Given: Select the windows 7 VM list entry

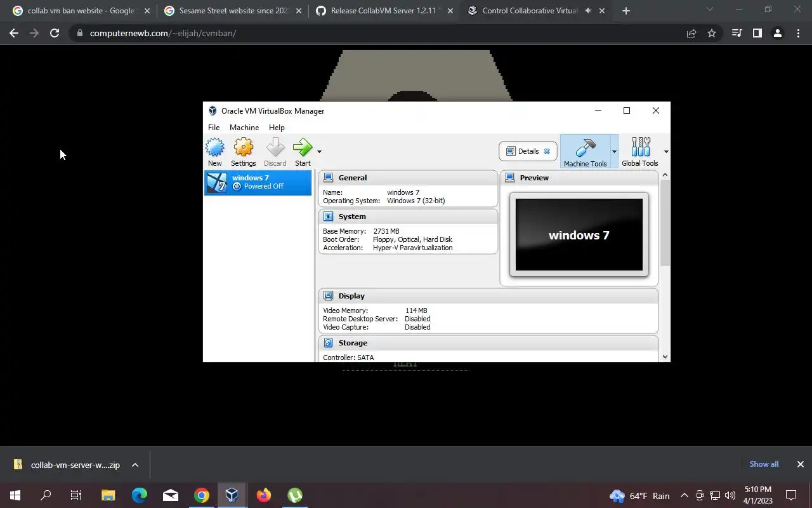Looking at the screenshot, I should coord(258,182).
